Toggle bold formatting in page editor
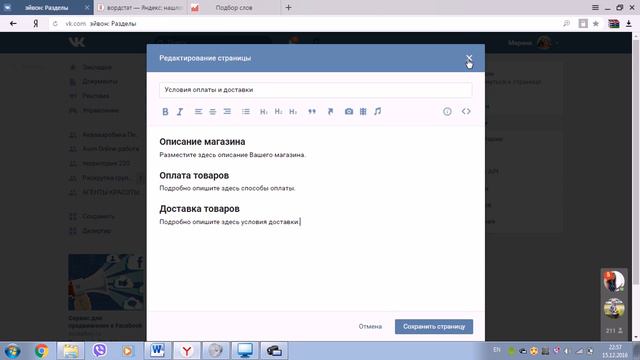 click(165, 112)
